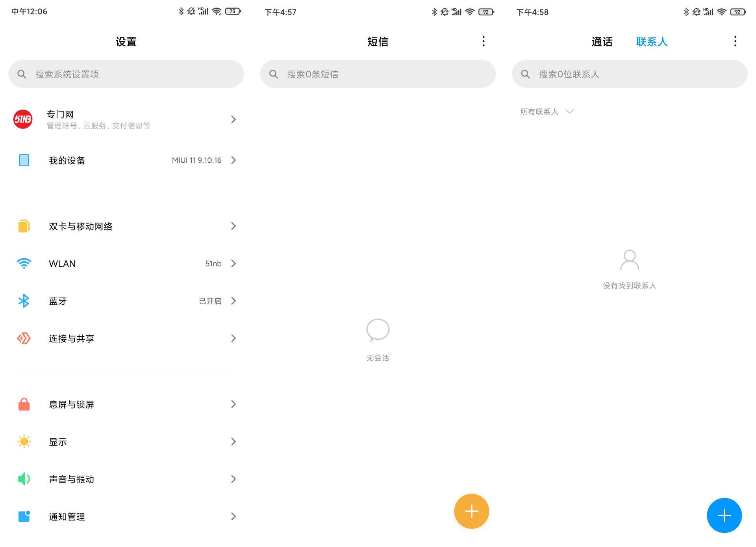Tap the 搜索系统设置项 settings search field
The width and height of the screenshot is (756, 547).
(x=126, y=74)
